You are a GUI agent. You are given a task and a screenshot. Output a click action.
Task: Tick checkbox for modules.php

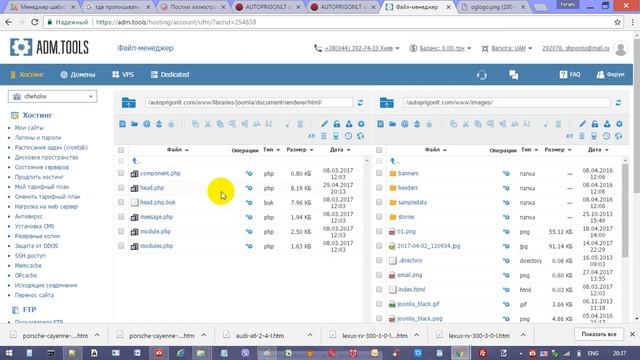coord(121,246)
